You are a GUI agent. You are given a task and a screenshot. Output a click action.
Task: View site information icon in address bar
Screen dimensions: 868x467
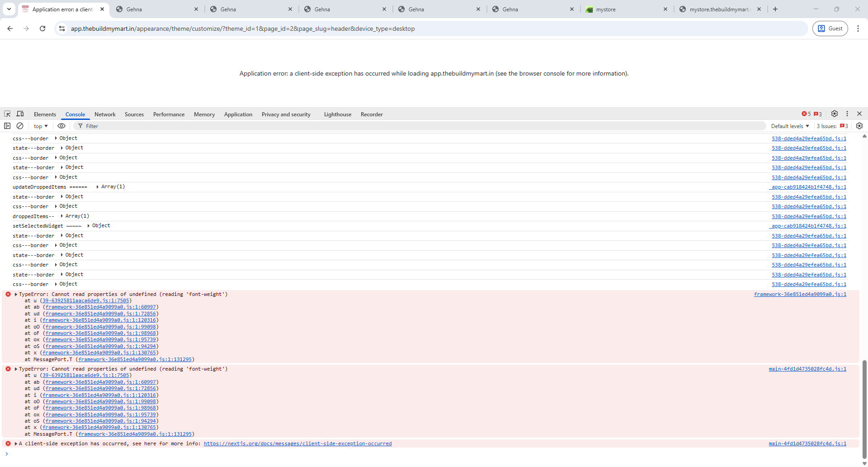[62, 29]
